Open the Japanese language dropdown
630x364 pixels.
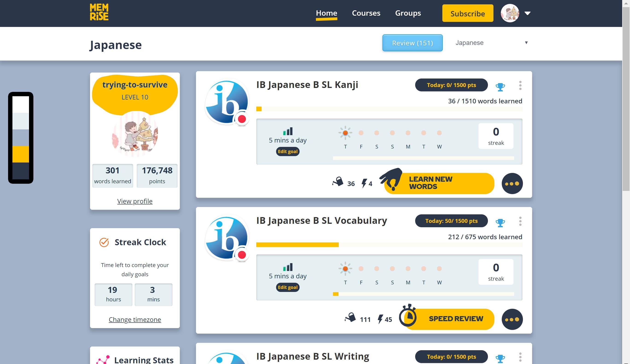(x=492, y=43)
